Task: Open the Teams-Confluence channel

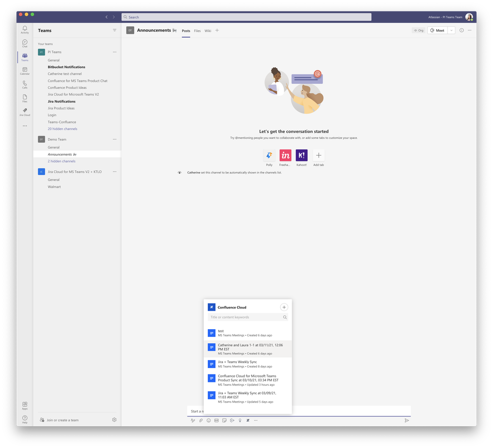Action: 62,122
